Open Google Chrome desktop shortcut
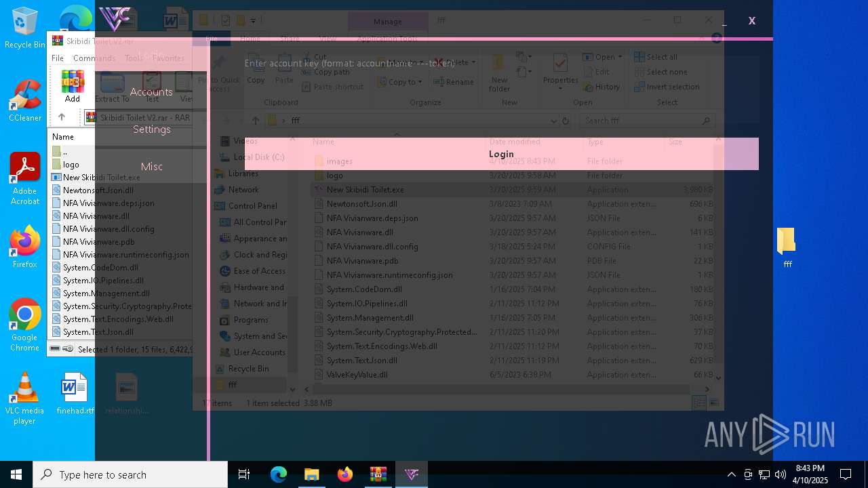The height and width of the screenshot is (488, 868). click(x=24, y=325)
